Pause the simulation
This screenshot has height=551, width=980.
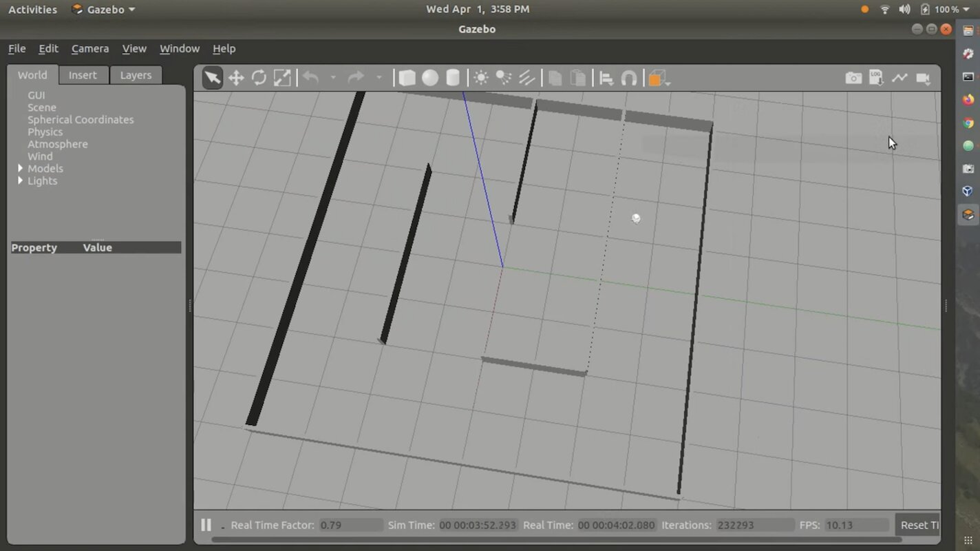coord(206,525)
